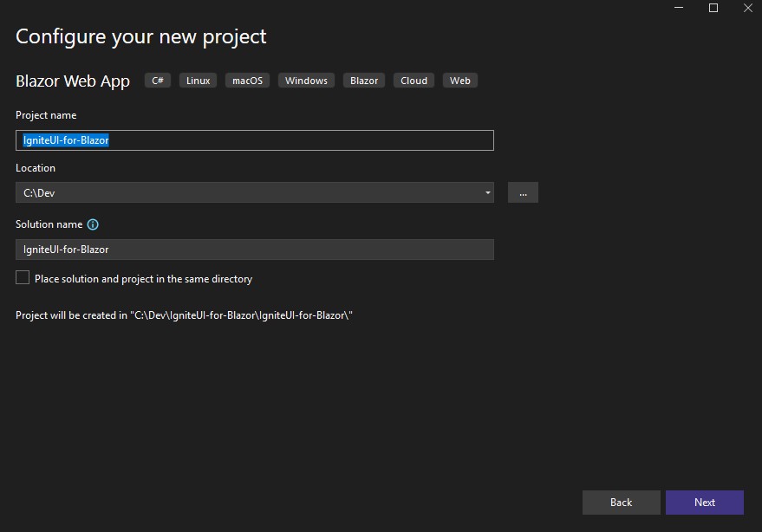Click the macOS platform tag

coord(247,81)
